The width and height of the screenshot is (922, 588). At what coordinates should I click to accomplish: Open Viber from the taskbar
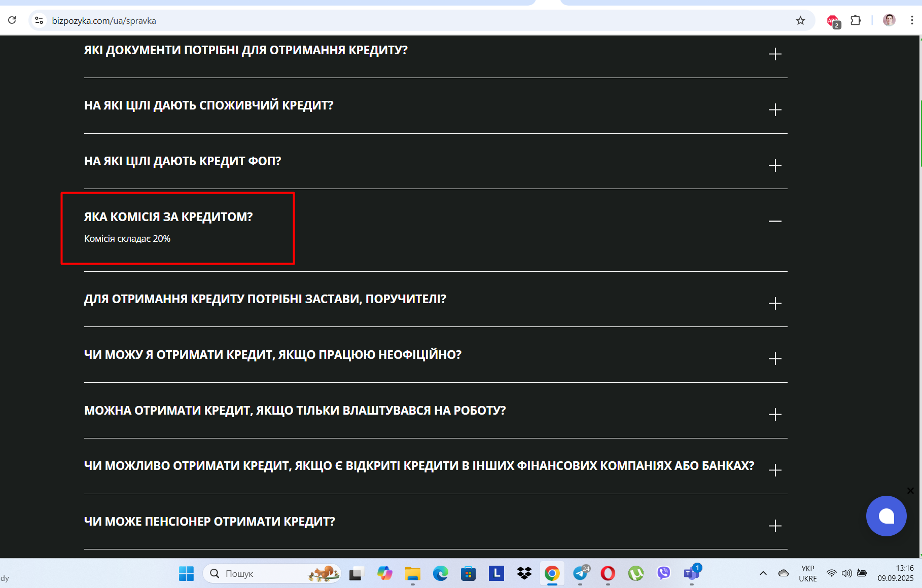click(x=664, y=574)
